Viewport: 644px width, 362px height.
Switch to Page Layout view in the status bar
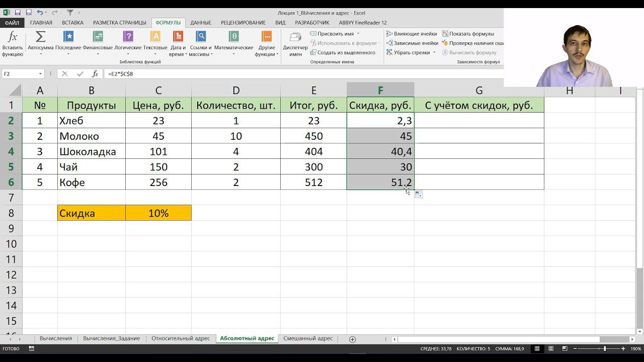[x=551, y=348]
